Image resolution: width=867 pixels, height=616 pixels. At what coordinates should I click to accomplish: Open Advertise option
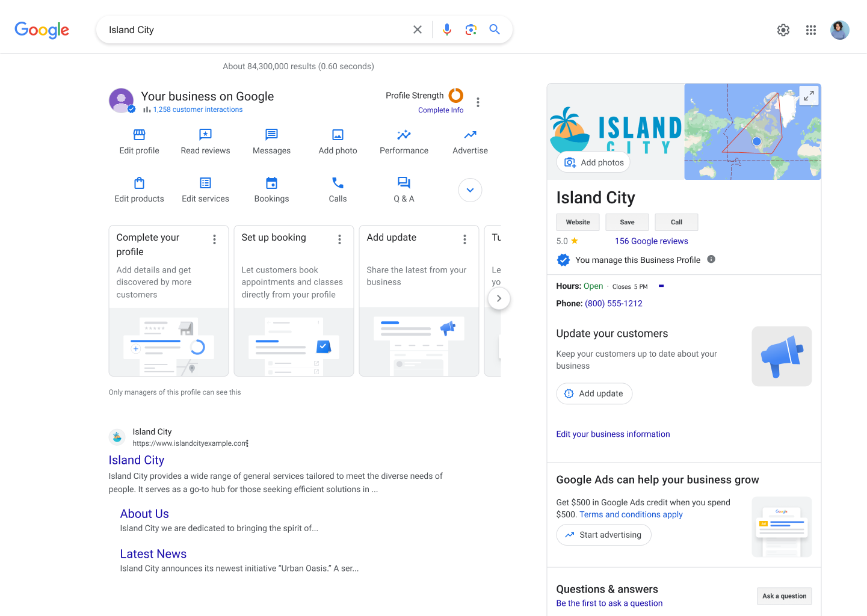tap(470, 142)
